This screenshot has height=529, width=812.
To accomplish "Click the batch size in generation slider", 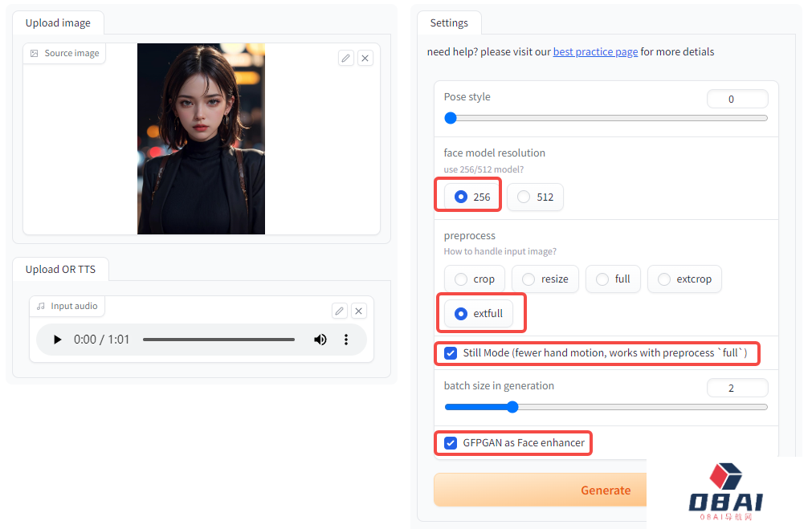I will click(606, 407).
